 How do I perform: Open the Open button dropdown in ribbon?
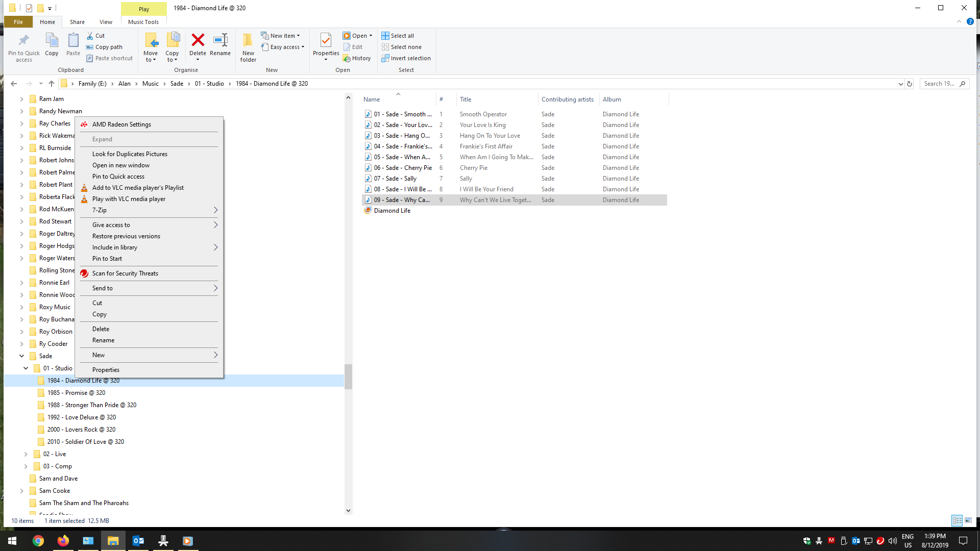(x=371, y=36)
